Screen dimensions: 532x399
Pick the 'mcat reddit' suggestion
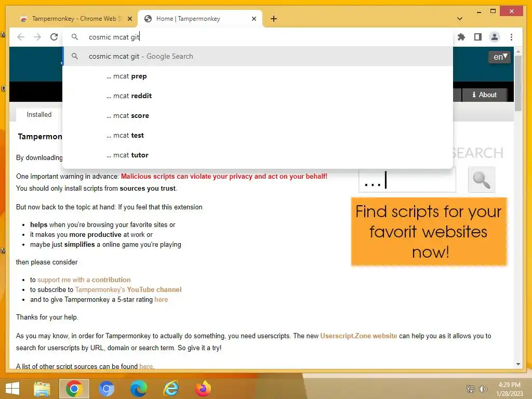coord(258,96)
